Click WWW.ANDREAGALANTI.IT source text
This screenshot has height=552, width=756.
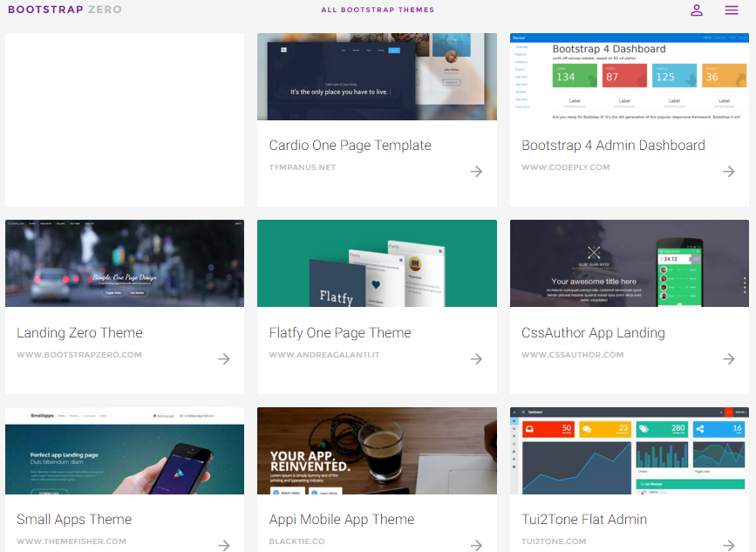[324, 355]
